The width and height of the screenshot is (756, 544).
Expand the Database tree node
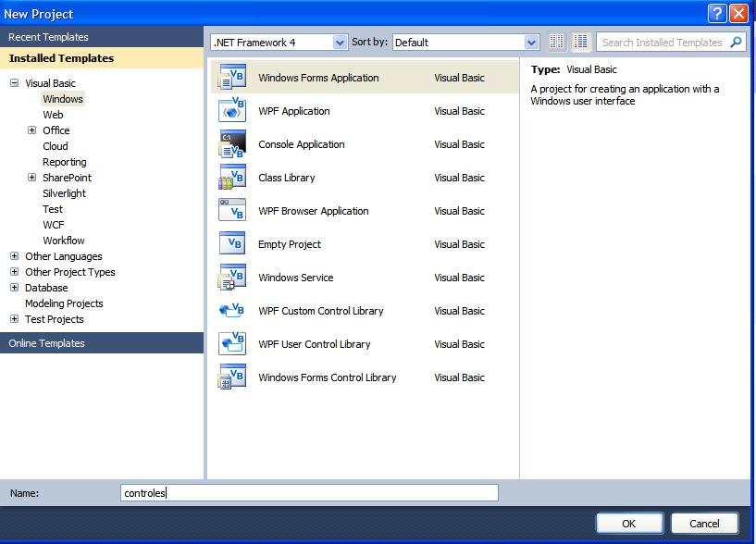(15, 288)
